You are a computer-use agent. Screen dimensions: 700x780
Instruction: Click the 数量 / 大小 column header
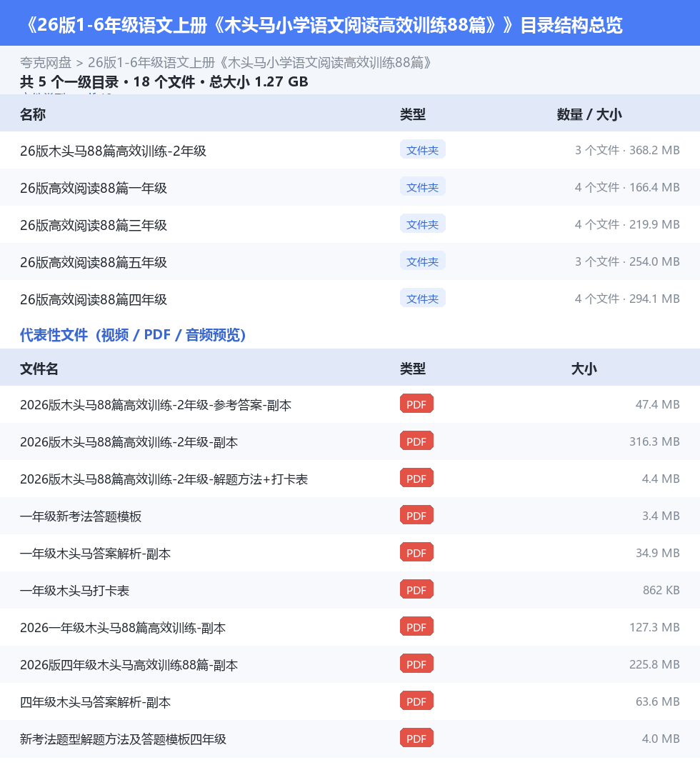(589, 114)
